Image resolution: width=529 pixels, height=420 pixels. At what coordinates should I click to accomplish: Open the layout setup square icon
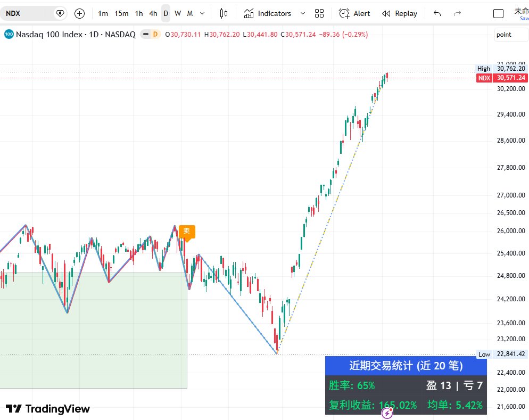pyautogui.click(x=498, y=13)
